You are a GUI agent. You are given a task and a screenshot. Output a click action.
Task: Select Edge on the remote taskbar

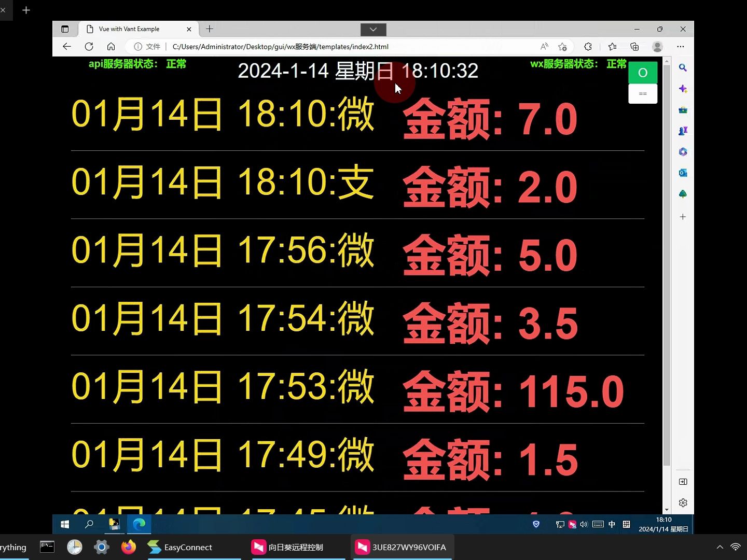[139, 524]
